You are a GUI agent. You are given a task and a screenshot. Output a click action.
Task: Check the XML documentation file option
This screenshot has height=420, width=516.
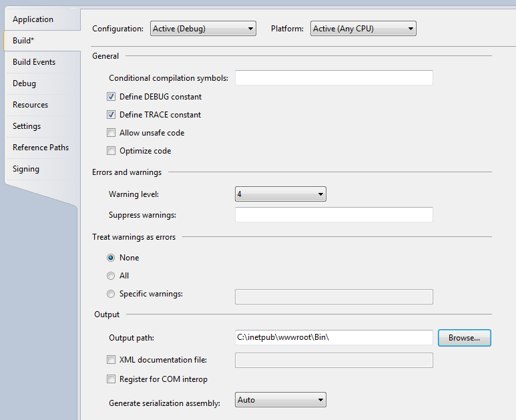tap(111, 360)
